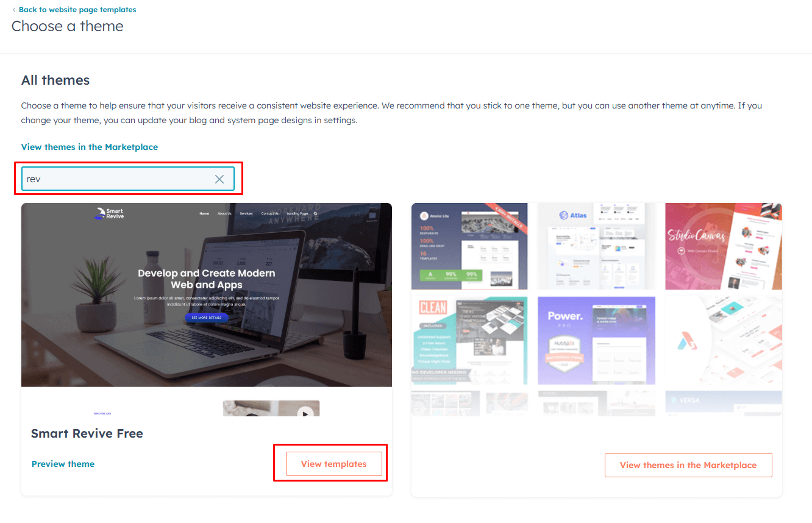Click the video play icon in the theme preview
Viewport: 812px width, 523px height.
coord(305,413)
